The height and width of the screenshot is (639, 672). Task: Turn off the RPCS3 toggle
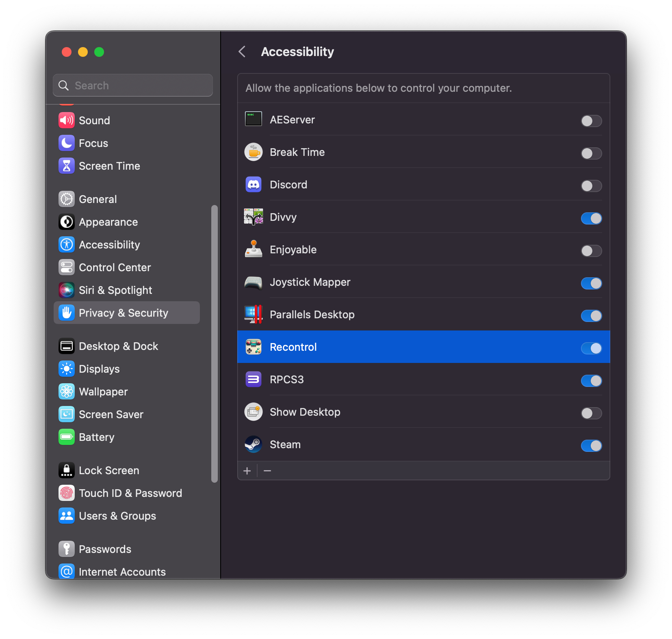click(x=591, y=380)
